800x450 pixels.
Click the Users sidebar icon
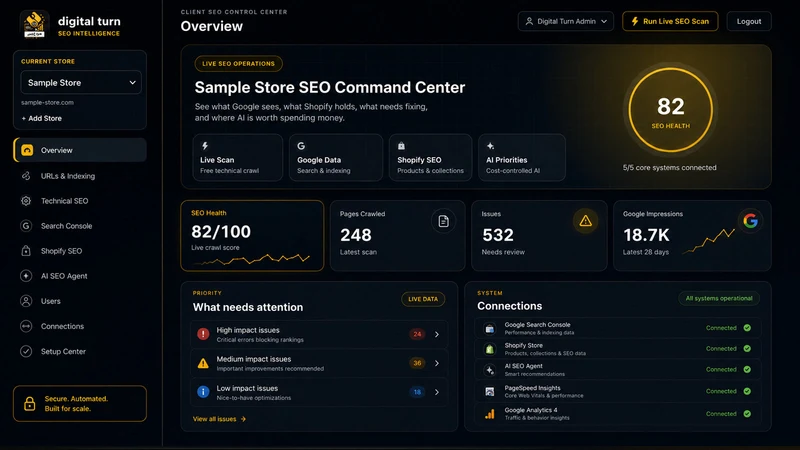click(26, 301)
